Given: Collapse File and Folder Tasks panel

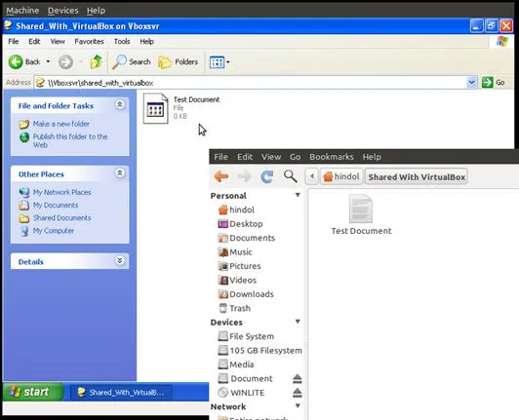Looking at the screenshot, I should click(120, 105).
